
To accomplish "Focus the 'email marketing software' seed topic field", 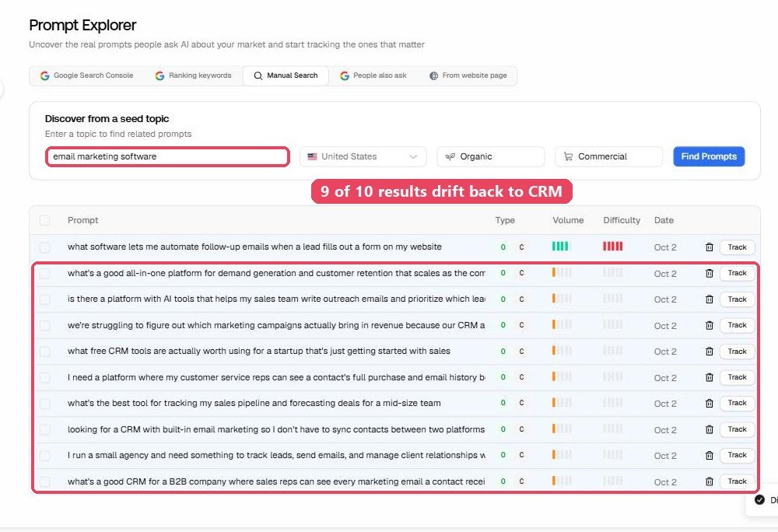I will (168, 156).
